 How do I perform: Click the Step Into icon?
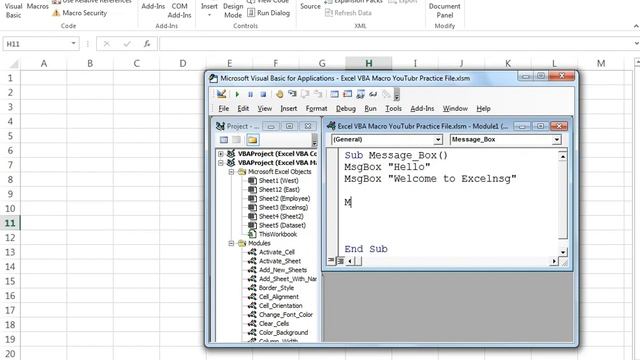point(292,94)
